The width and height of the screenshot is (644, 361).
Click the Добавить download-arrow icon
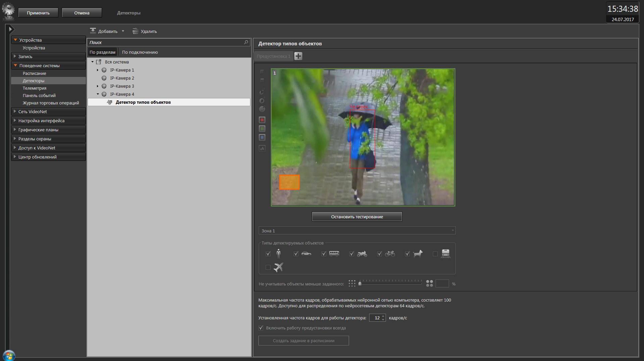point(93,31)
